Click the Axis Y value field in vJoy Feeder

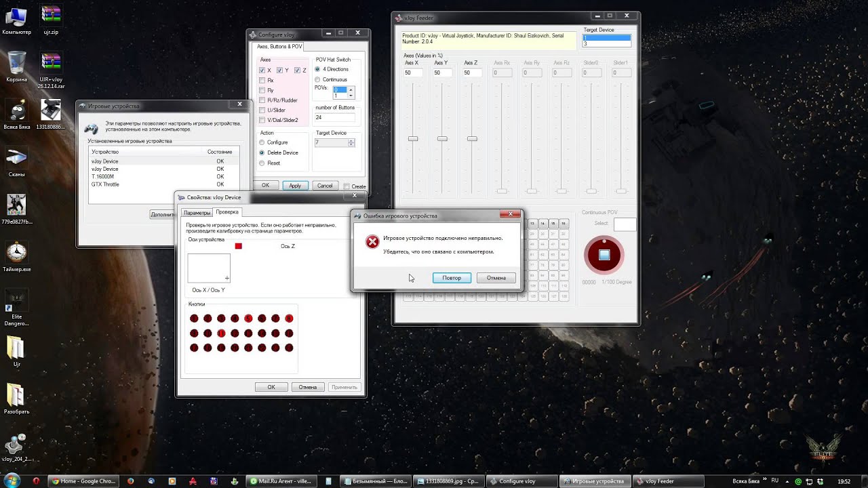click(443, 73)
